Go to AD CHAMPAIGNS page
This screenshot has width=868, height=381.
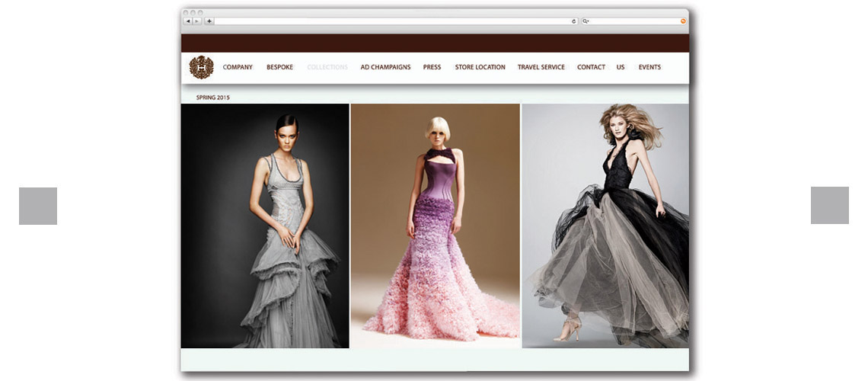coord(385,67)
